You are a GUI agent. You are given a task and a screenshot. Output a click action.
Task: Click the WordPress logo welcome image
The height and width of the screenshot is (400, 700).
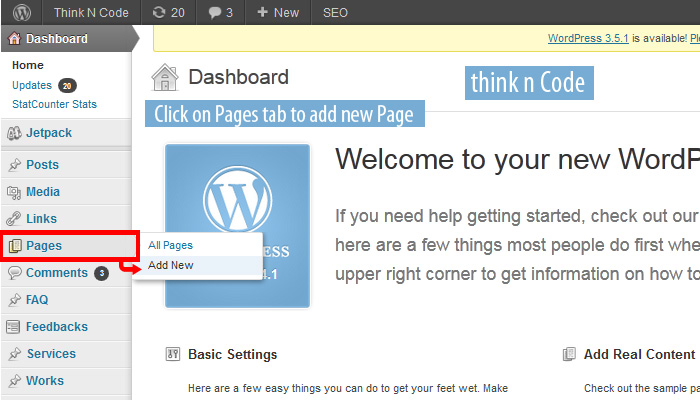tap(238, 226)
